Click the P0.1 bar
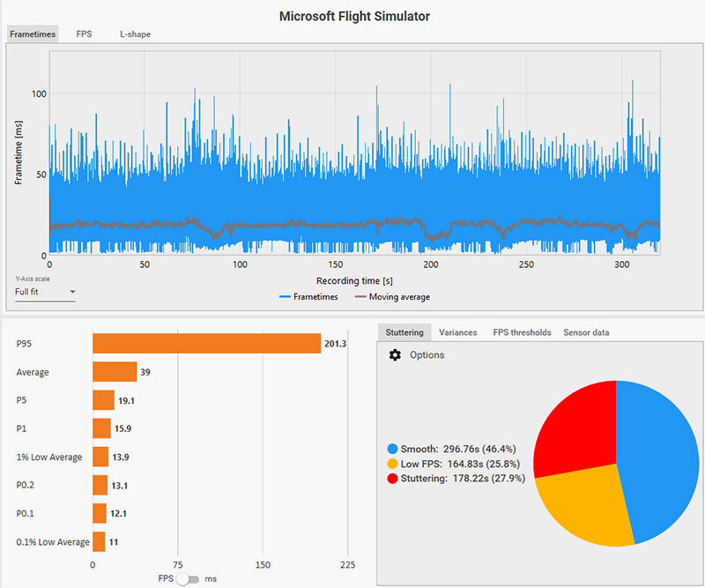The height and width of the screenshot is (588, 705). click(100, 513)
